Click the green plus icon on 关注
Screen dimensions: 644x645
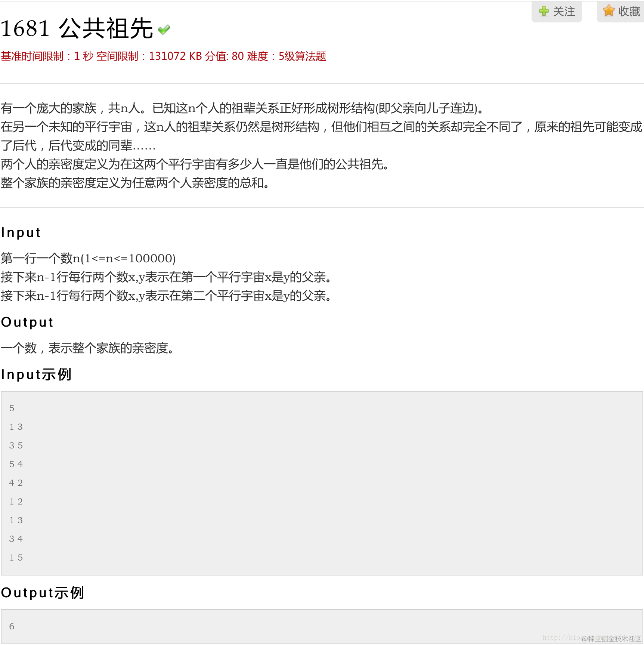[544, 11]
